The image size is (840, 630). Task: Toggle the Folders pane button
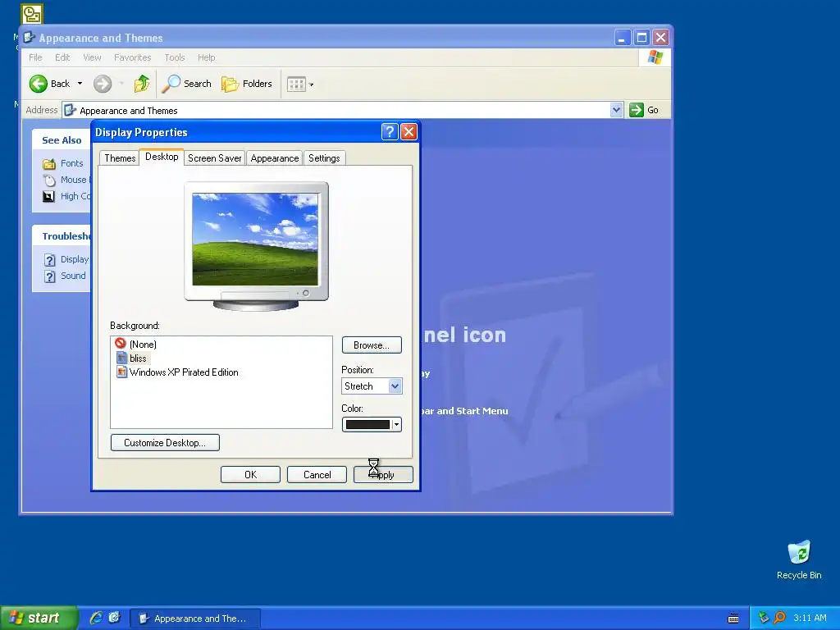(247, 84)
